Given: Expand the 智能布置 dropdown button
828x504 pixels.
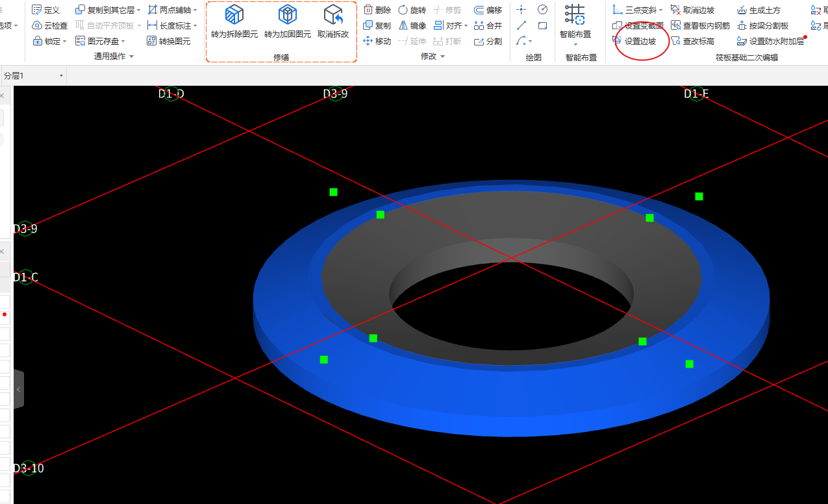Looking at the screenshot, I should click(x=575, y=44).
